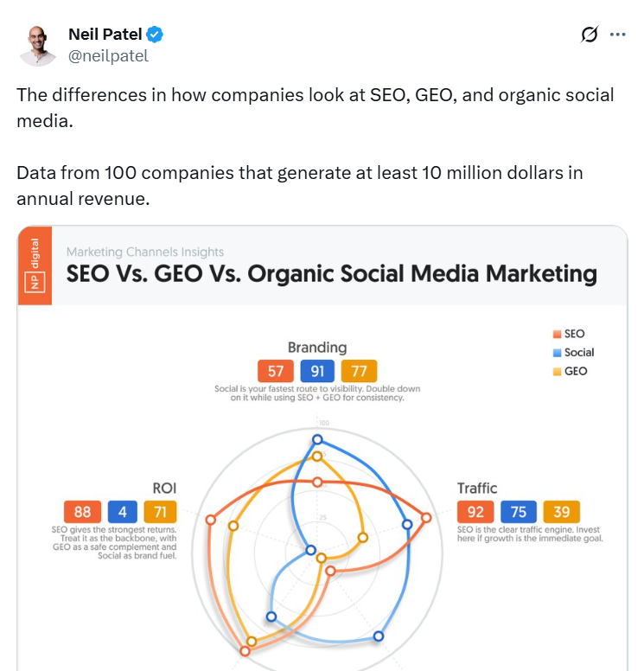Screen dimensions: 644x671
Task: Open the Neil Patel display name link
Action: pos(105,35)
